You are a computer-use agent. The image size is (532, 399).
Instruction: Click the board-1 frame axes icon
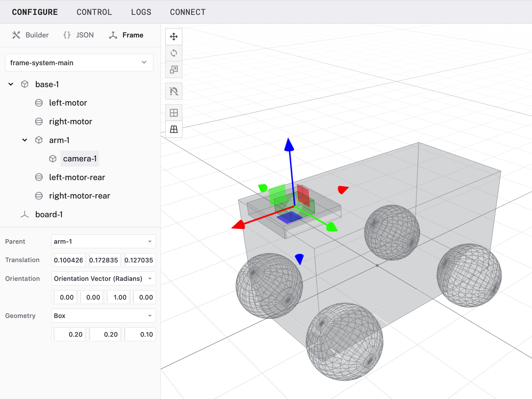tap(25, 214)
